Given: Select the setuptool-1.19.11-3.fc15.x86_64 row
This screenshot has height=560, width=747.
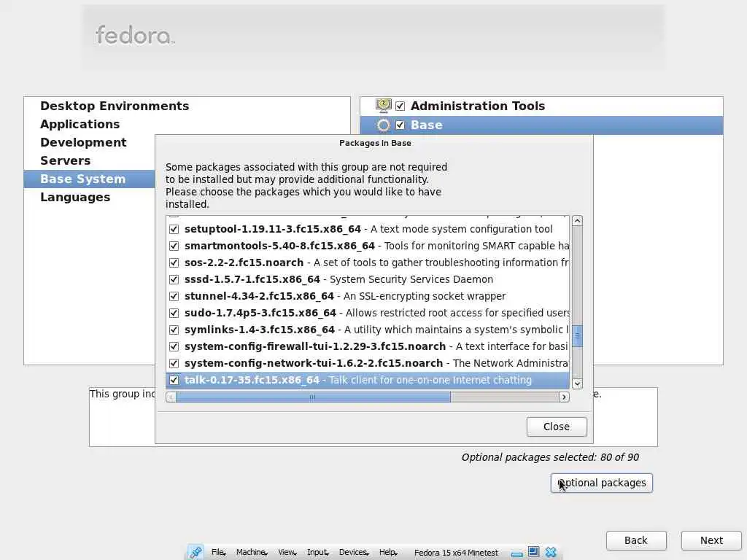Looking at the screenshot, I should pyautogui.click(x=368, y=229).
